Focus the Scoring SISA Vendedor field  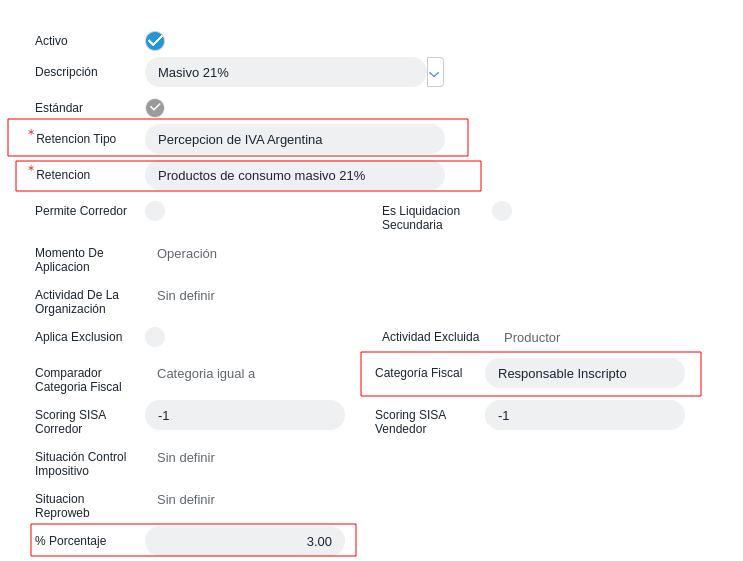[x=585, y=415]
